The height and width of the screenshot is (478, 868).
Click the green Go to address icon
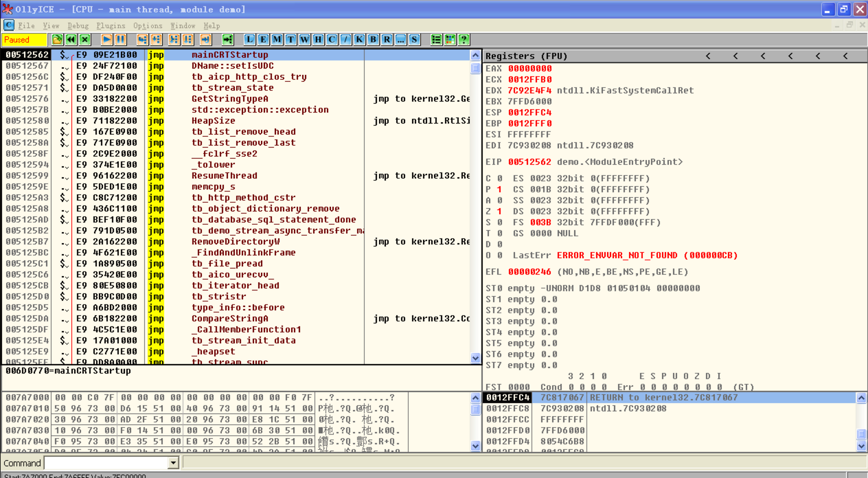(228, 40)
